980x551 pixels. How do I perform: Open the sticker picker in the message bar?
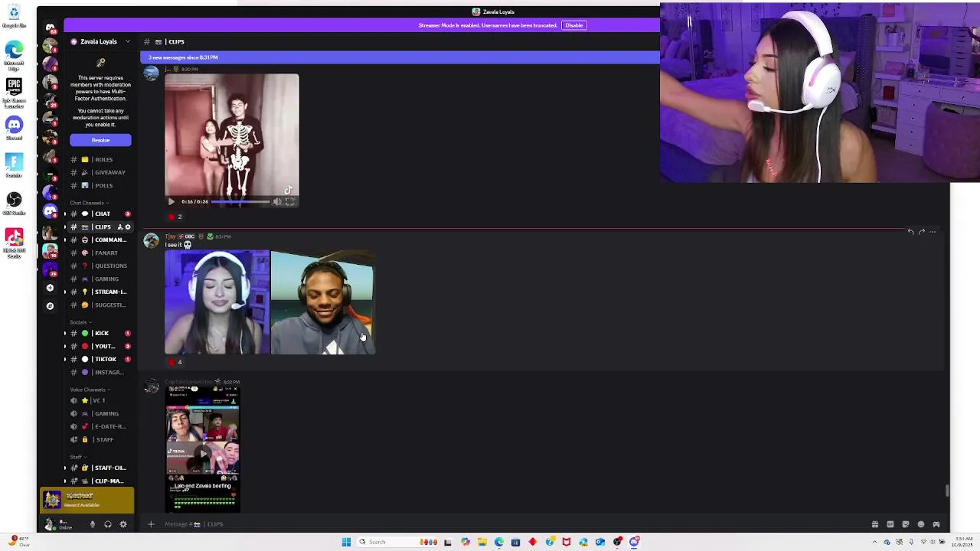click(x=906, y=524)
